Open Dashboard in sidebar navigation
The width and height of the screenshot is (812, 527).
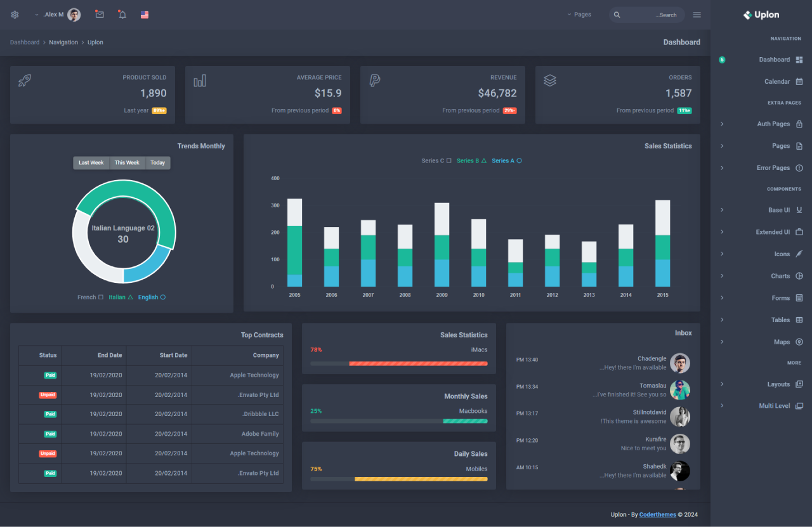click(x=761, y=60)
